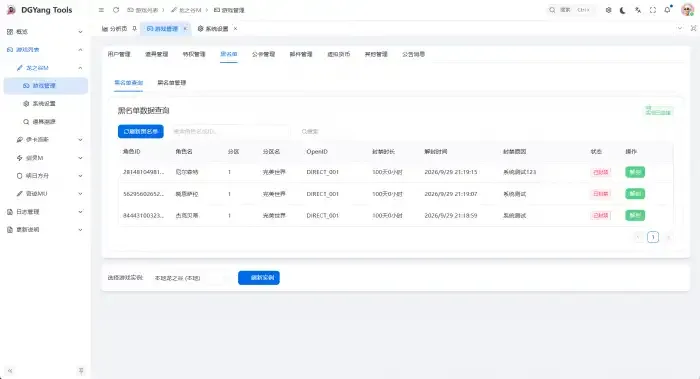Click the 已封禁 status tag in first row
Image resolution: width=700 pixels, height=379 pixels.
(x=600, y=172)
